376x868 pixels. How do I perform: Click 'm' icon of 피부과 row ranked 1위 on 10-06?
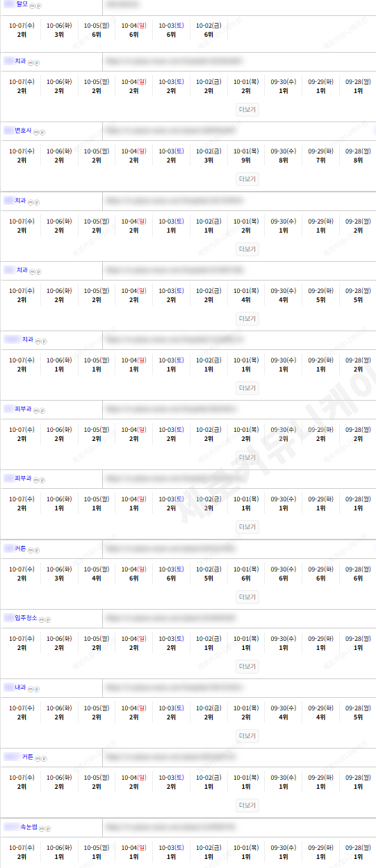click(x=38, y=480)
